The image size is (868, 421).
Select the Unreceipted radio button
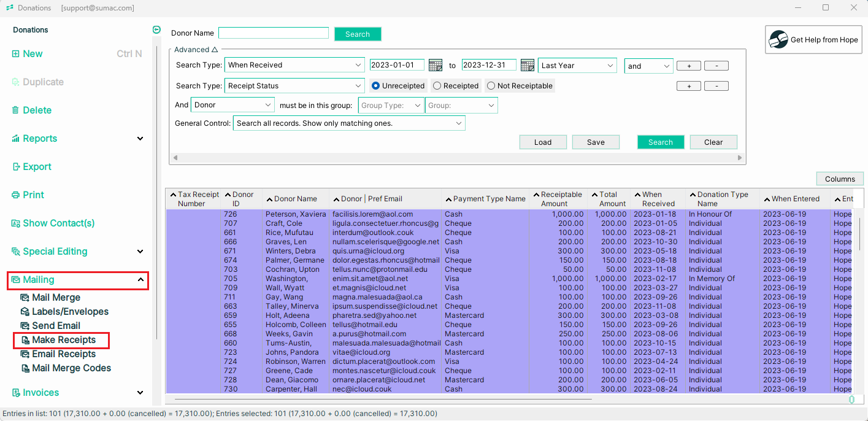(x=376, y=86)
